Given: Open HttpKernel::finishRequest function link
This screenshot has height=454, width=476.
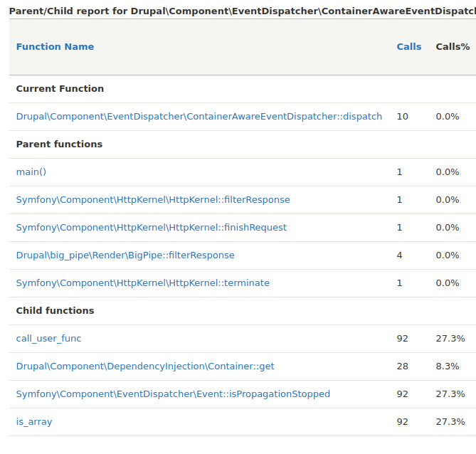Looking at the screenshot, I should [x=151, y=228].
